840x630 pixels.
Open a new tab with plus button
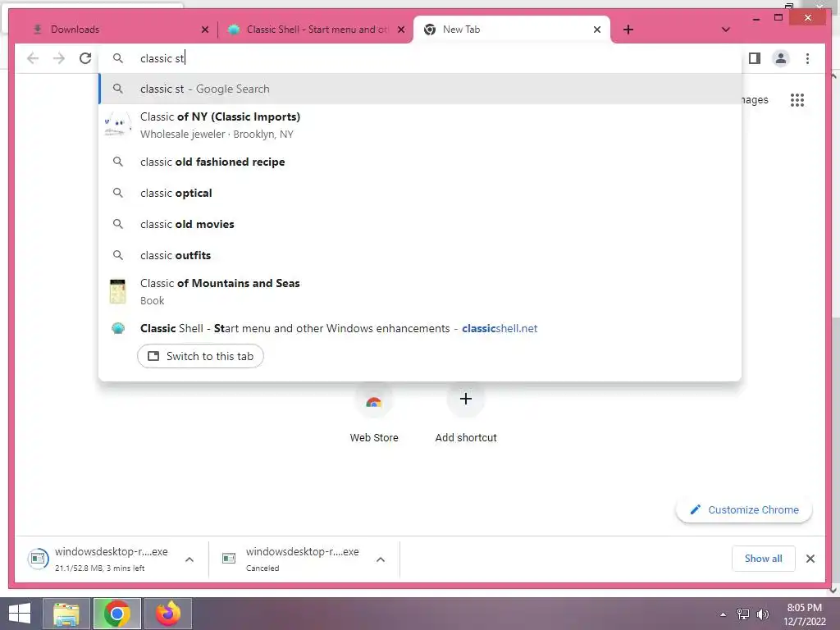(628, 30)
